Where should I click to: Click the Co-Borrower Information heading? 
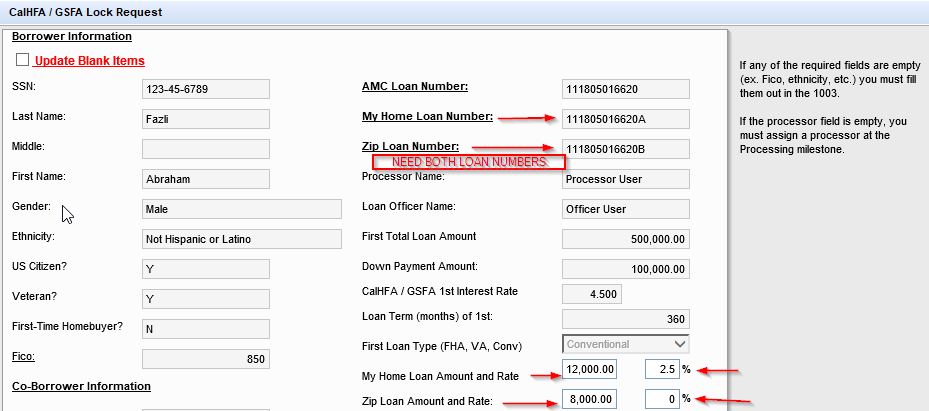[81, 386]
